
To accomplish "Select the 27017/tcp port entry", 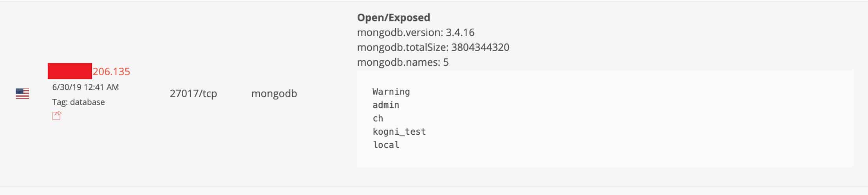I will [193, 94].
